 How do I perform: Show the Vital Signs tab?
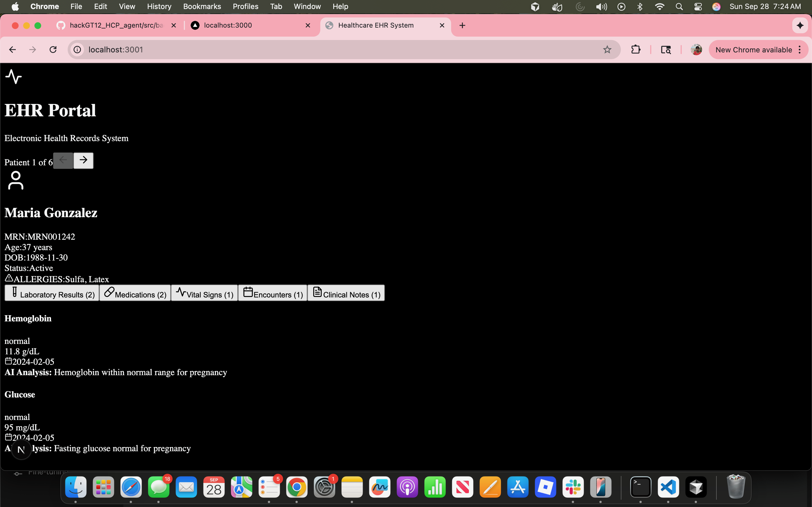(204, 293)
